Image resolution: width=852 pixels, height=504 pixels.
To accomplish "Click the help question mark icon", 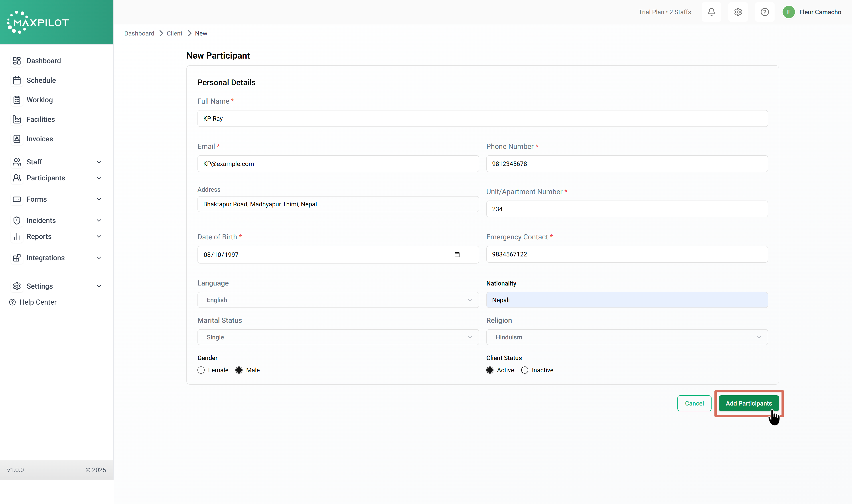I will pos(764,12).
